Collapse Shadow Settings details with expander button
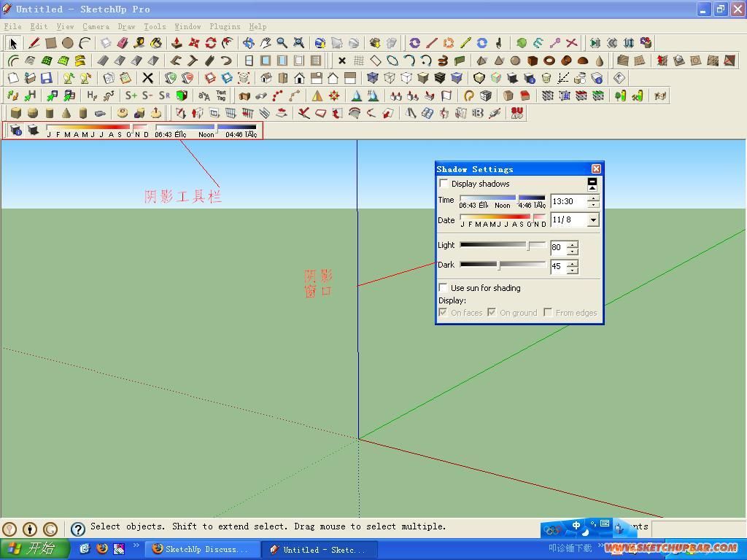Screen dimensions: 747x560 [592, 184]
